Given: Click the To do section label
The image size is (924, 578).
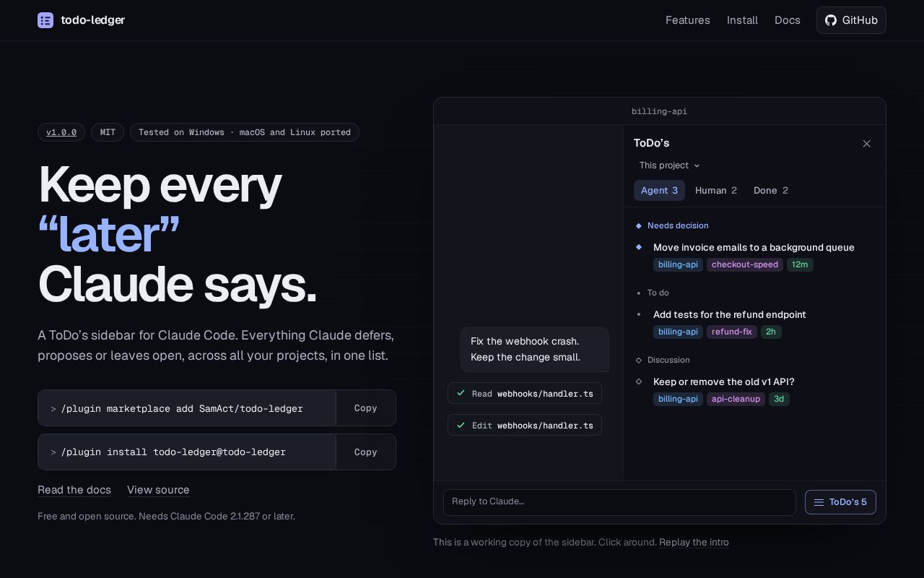Looking at the screenshot, I should pyautogui.click(x=658, y=293).
